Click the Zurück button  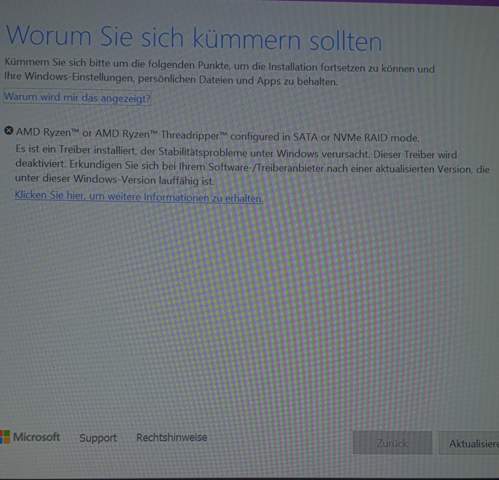(393, 443)
